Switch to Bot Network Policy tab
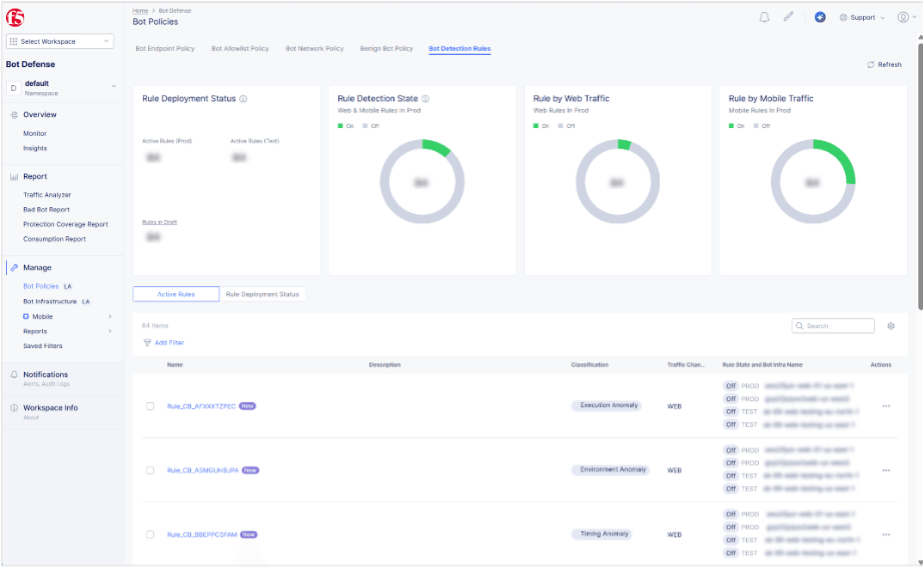Screen dimensions: 923x571 point(314,49)
